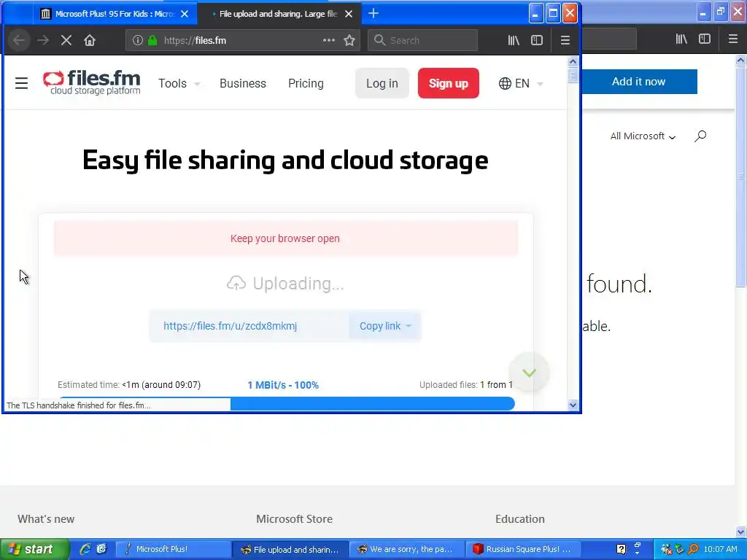Switch to the File upload and sharing tab

pos(278,14)
